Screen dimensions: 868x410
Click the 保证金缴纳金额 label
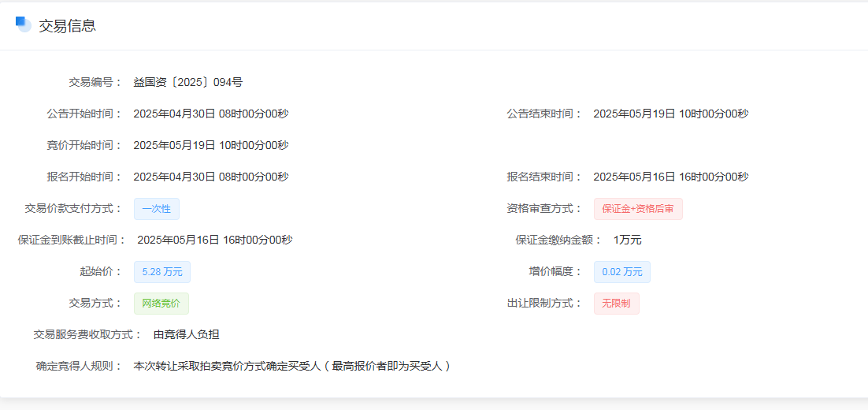559,240
